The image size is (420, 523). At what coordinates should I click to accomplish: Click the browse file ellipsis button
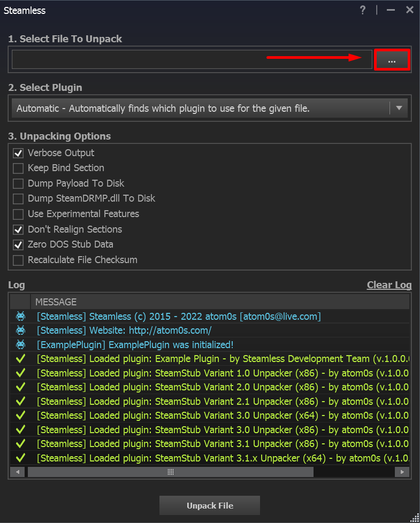[392, 60]
